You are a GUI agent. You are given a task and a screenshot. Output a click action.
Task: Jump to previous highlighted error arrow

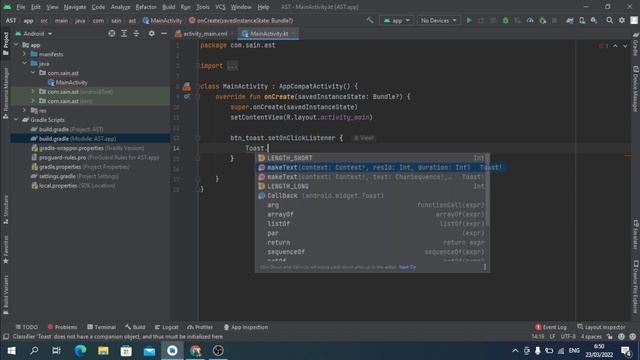coord(615,46)
